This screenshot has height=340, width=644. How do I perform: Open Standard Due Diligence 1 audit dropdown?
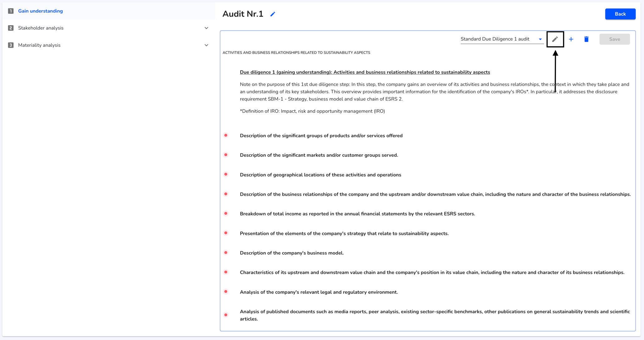click(502, 39)
